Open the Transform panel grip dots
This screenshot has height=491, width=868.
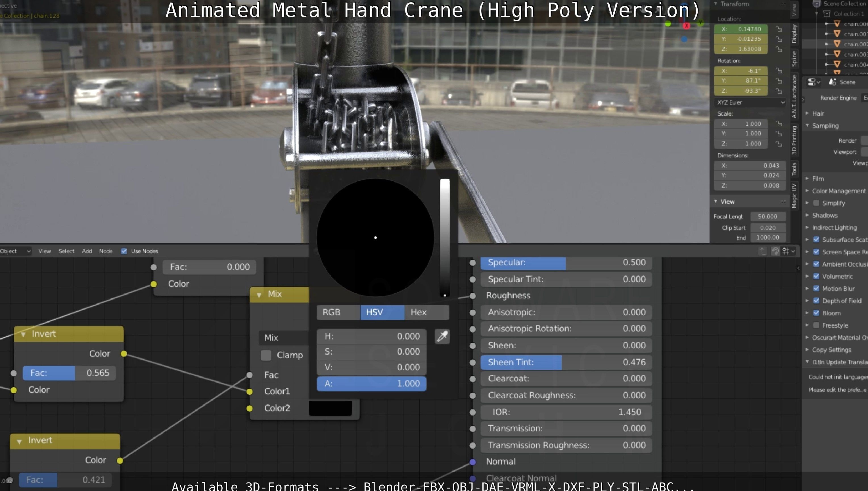tap(783, 4)
